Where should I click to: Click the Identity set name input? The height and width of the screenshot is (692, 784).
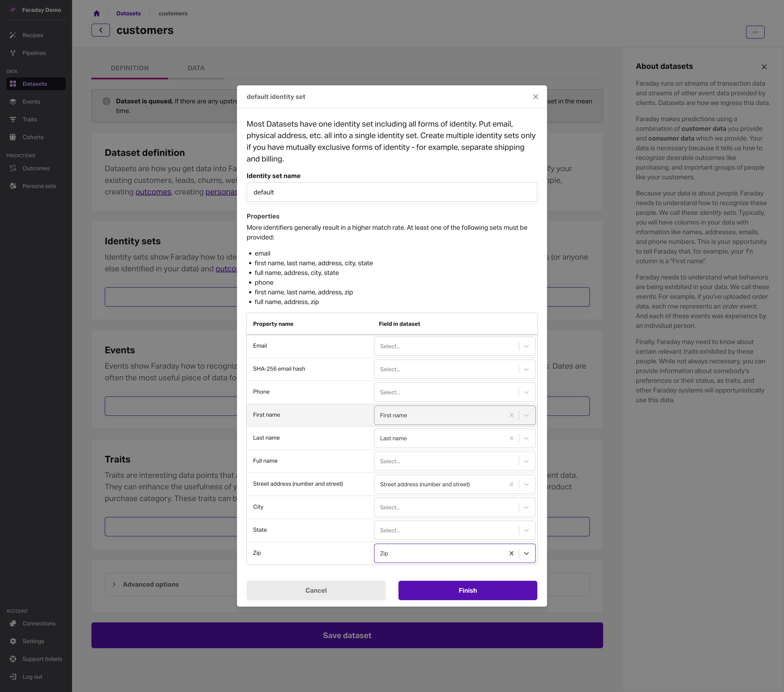click(392, 192)
